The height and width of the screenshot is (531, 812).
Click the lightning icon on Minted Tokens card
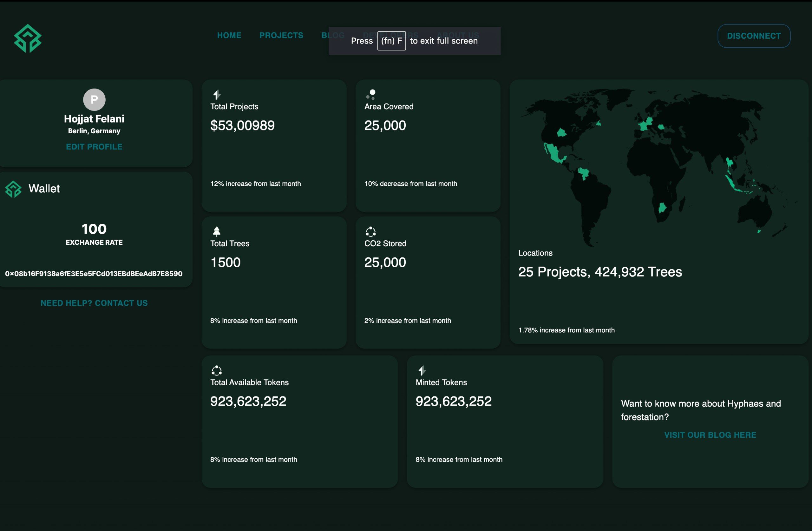pyautogui.click(x=422, y=370)
